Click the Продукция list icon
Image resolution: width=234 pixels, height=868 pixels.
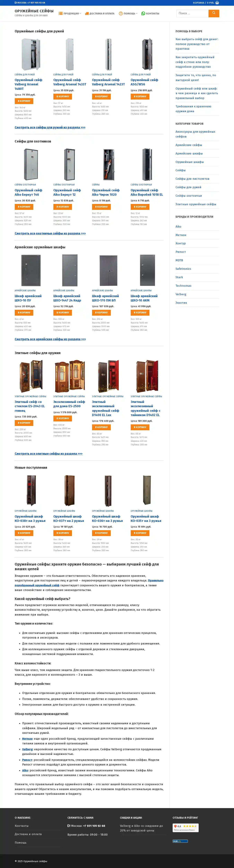(x=61, y=14)
